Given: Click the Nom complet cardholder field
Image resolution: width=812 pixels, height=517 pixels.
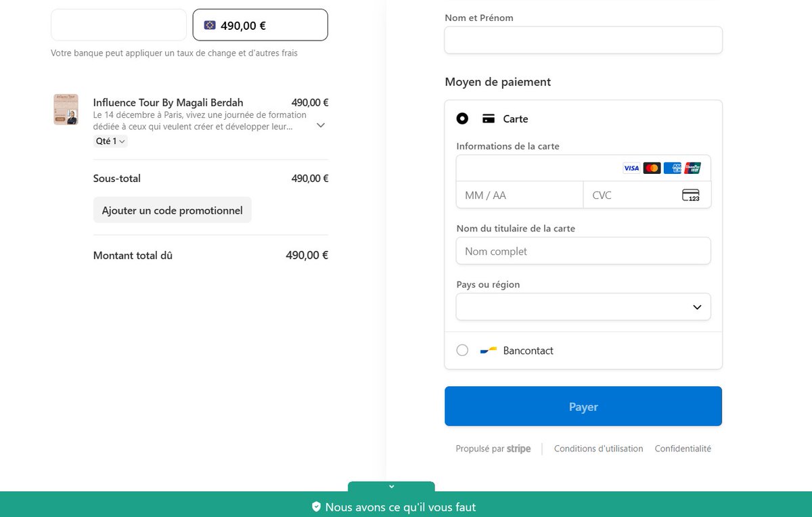Looking at the screenshot, I should coord(583,251).
